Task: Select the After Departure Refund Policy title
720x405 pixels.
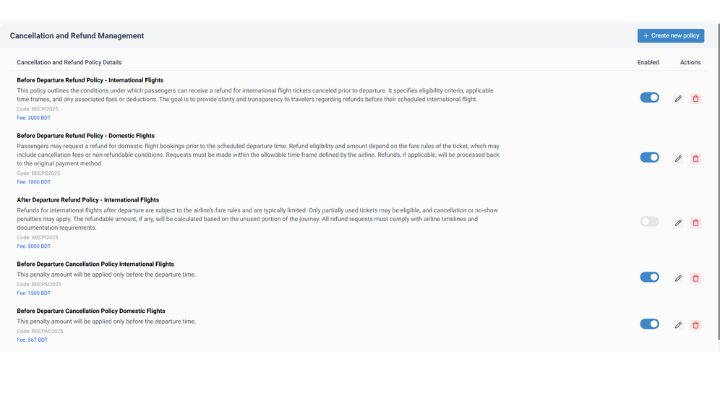Action: tap(88, 200)
